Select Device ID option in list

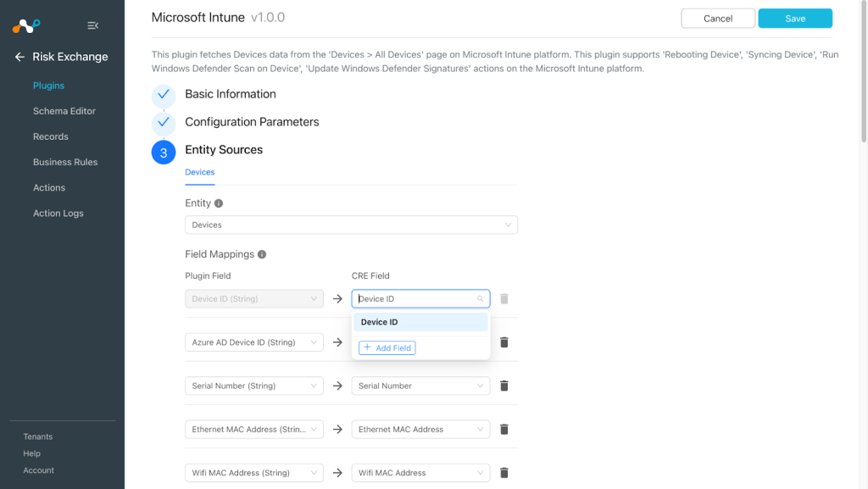420,322
